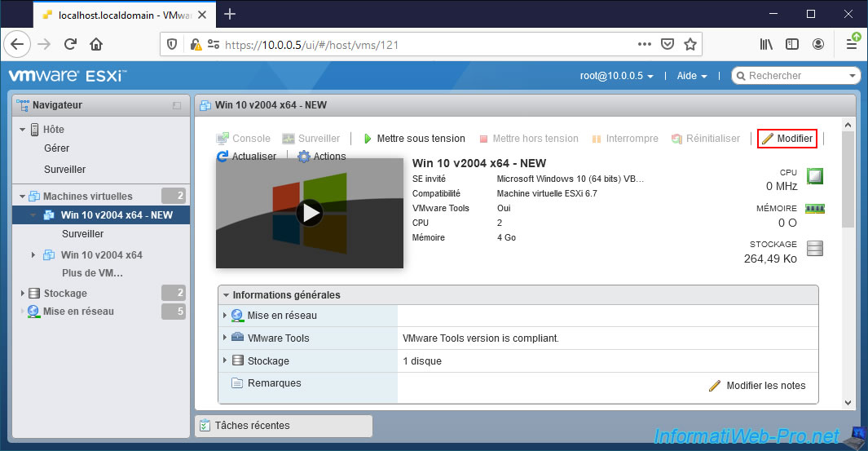Click the STOCKAGE disk icon
Viewport: 868px width, 451px height.
815,248
